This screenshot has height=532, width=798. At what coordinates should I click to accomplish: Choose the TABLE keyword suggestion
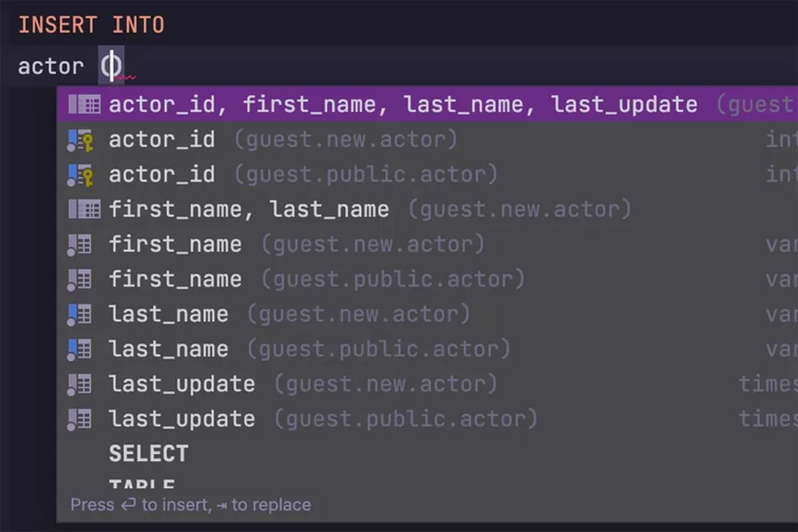(142, 485)
